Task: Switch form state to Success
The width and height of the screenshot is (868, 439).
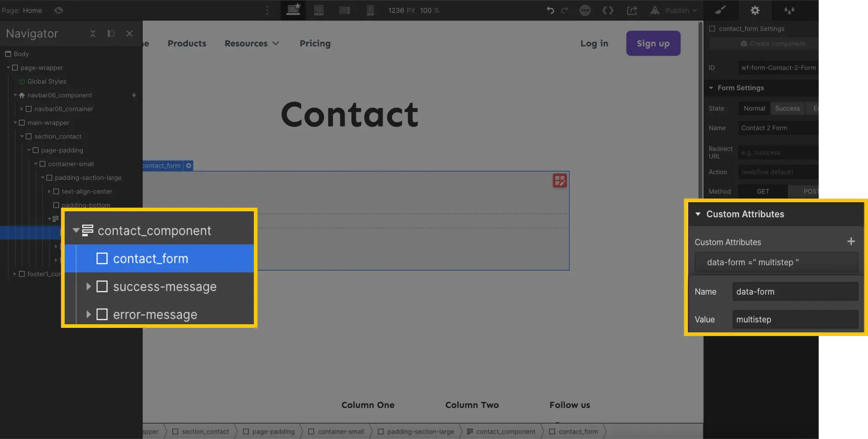Action: coord(787,108)
